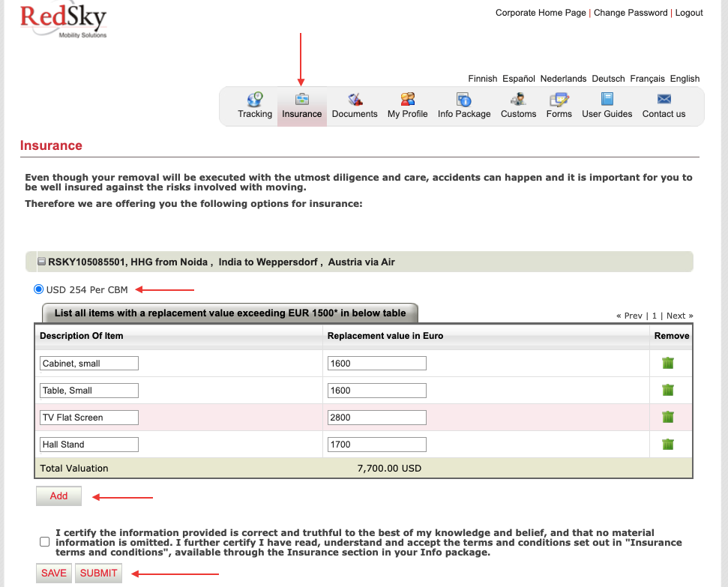Remove the Cabinet, small item with trash icon
Screen dimensions: 728x587
(667, 363)
